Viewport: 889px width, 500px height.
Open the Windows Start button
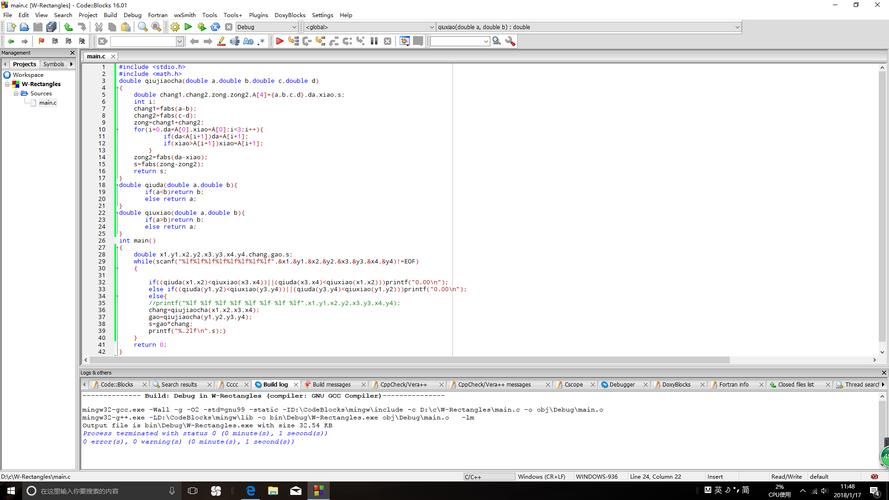(x=11, y=490)
